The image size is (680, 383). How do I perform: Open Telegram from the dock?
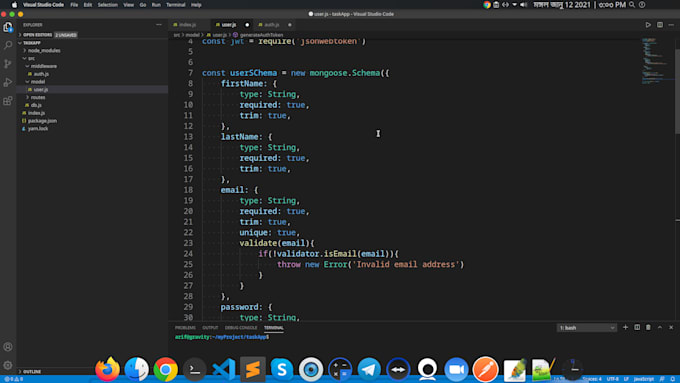click(x=369, y=369)
